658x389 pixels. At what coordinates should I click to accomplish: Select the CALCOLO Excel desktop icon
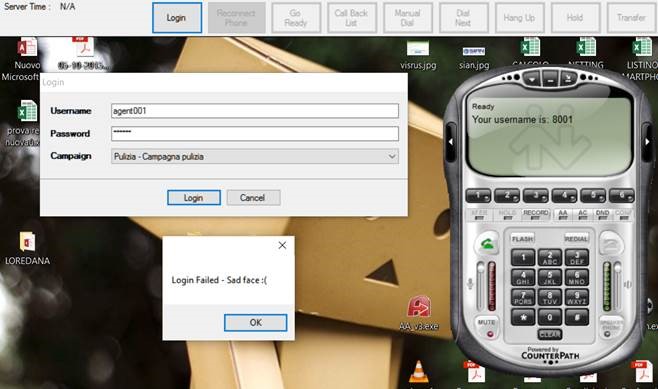(530, 53)
